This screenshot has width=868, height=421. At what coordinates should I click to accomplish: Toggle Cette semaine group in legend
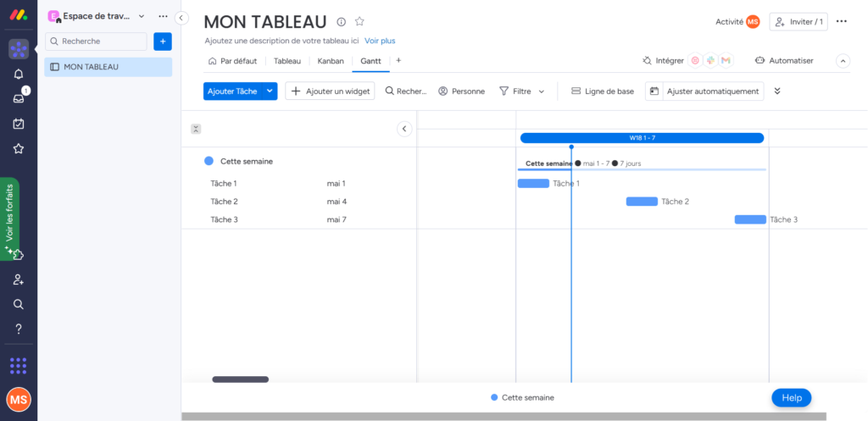(522, 397)
